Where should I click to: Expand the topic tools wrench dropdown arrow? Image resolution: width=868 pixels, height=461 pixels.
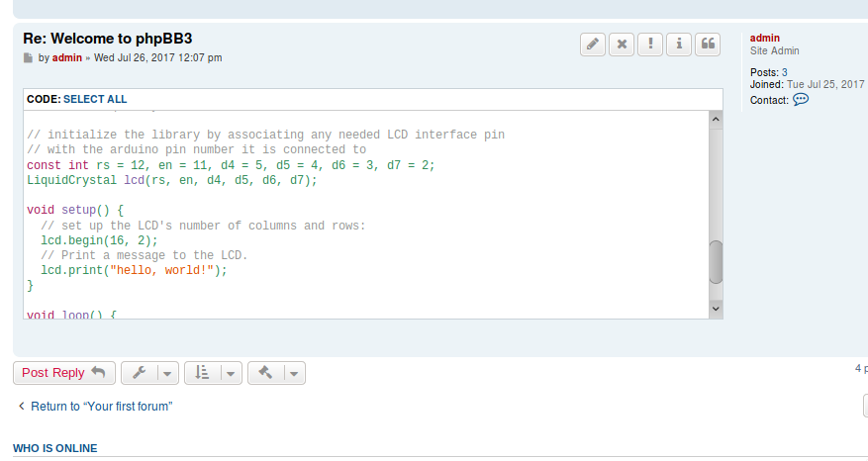pos(166,373)
